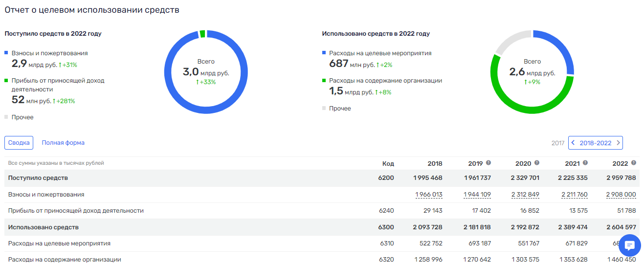Click the help icon next to 2022

click(633, 163)
